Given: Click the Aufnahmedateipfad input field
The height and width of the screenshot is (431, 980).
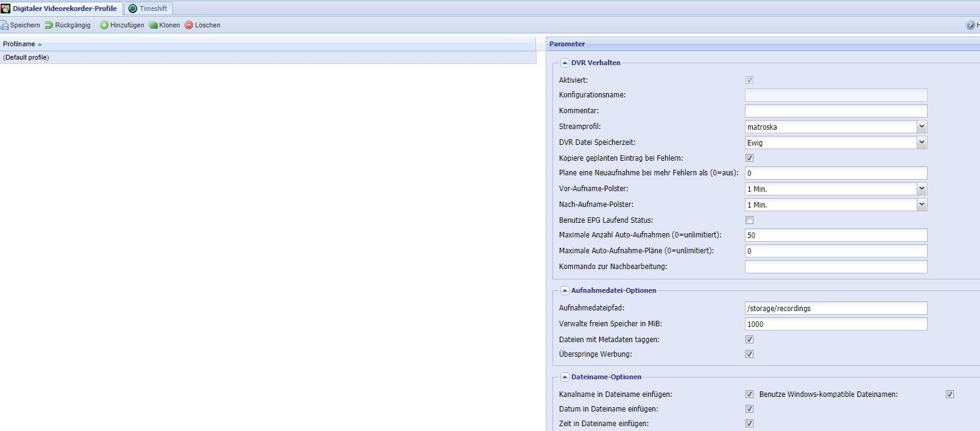Looking at the screenshot, I should (x=836, y=308).
